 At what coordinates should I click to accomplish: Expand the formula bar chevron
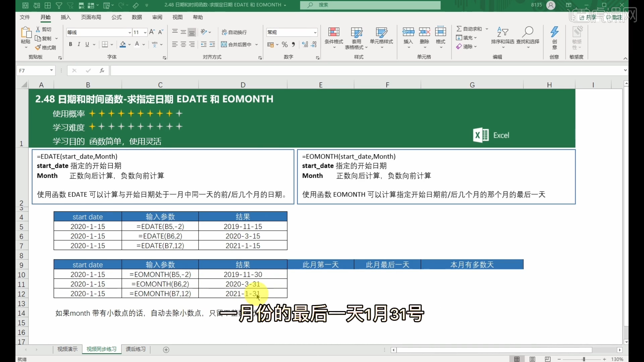pos(625,70)
